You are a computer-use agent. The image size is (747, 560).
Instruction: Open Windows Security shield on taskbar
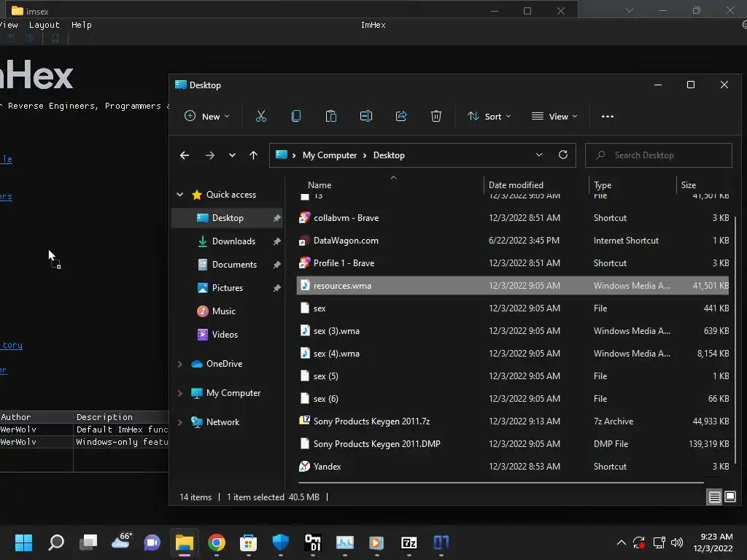(x=281, y=542)
